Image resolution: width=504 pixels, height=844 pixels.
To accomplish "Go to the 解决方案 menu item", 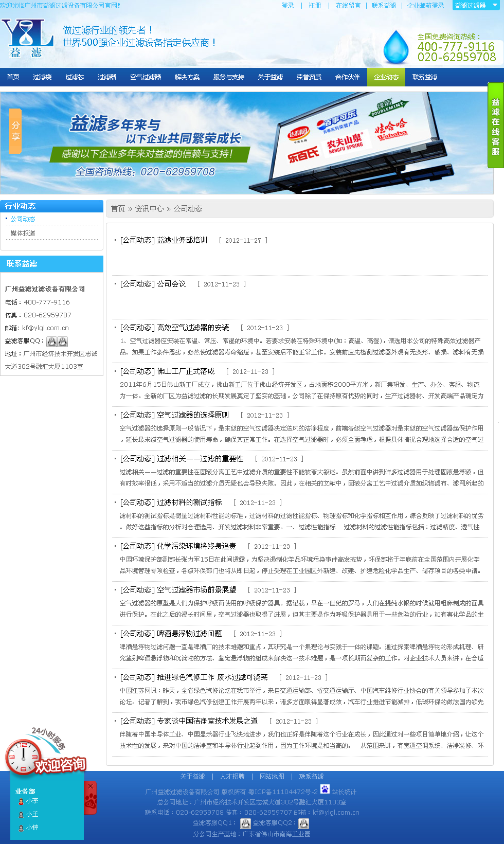I will 187,77.
